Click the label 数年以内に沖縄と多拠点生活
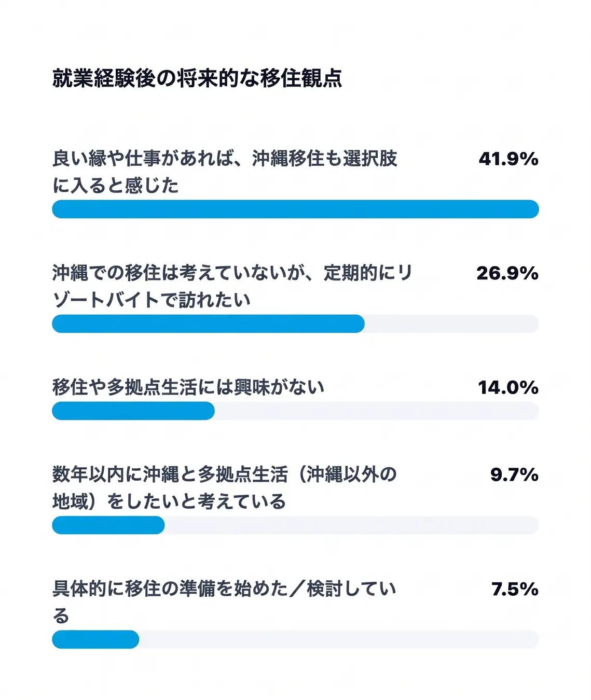 pos(170,474)
